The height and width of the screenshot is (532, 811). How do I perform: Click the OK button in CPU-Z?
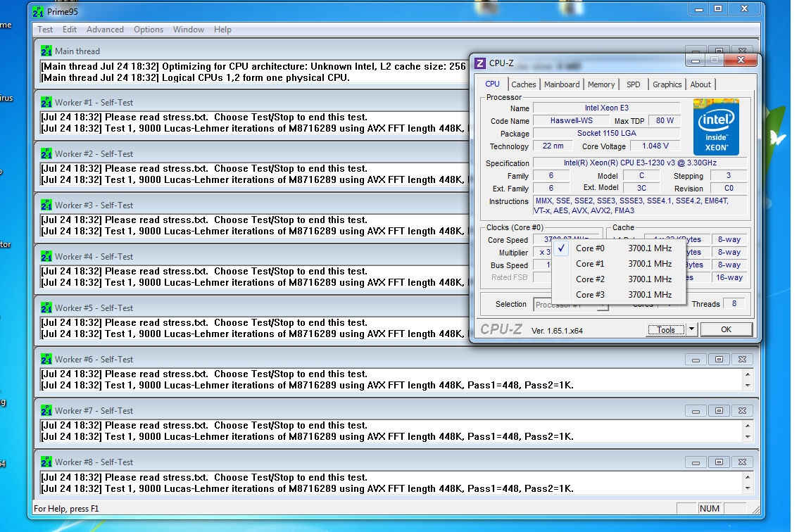pos(727,329)
